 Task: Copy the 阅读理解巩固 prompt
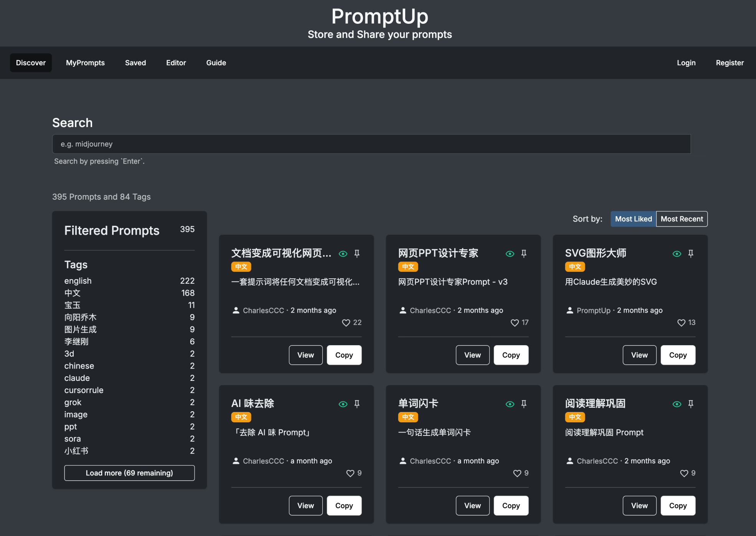pos(678,506)
